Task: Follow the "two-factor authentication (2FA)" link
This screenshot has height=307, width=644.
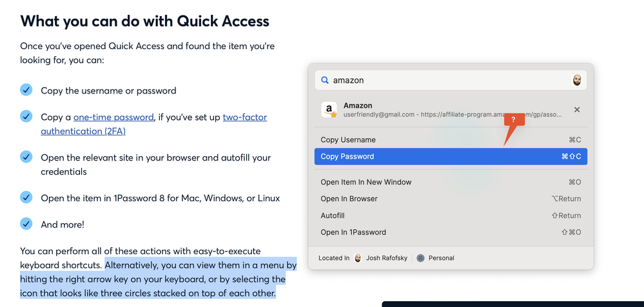Action: tap(83, 131)
